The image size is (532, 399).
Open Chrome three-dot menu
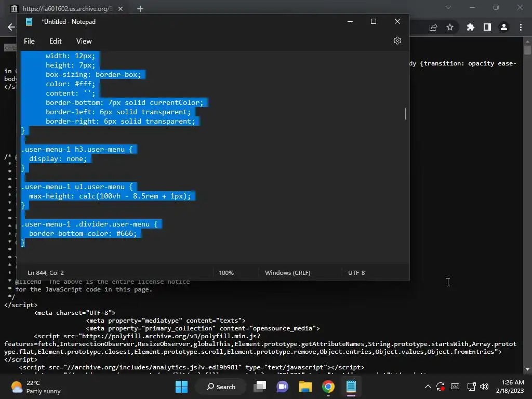(521, 27)
